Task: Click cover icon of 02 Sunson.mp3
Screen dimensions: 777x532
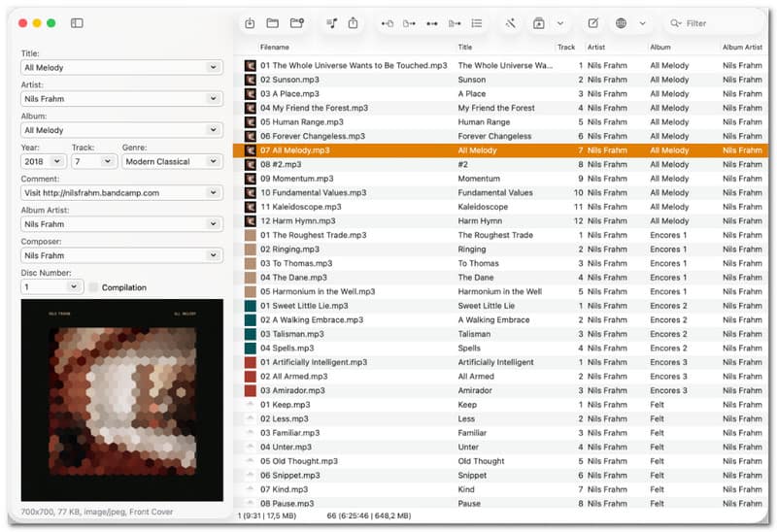Action: coord(251,80)
